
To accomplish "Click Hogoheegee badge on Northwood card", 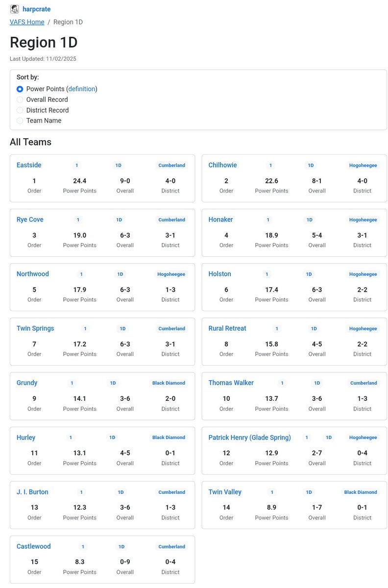I will click(171, 274).
